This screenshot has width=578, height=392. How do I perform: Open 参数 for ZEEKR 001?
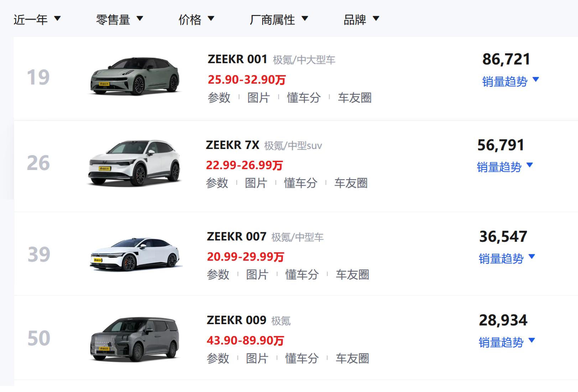point(219,97)
